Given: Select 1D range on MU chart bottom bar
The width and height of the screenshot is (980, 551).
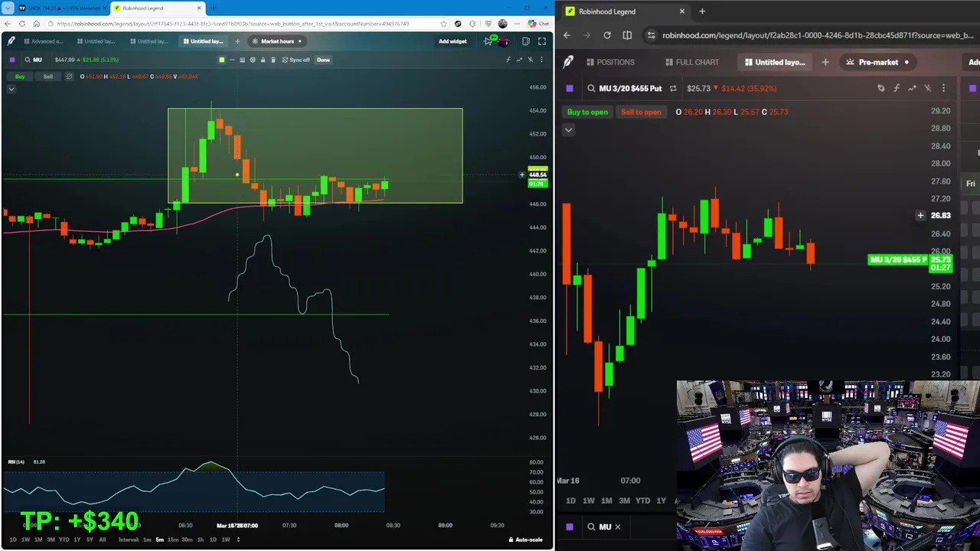Looking at the screenshot, I should point(12,540).
